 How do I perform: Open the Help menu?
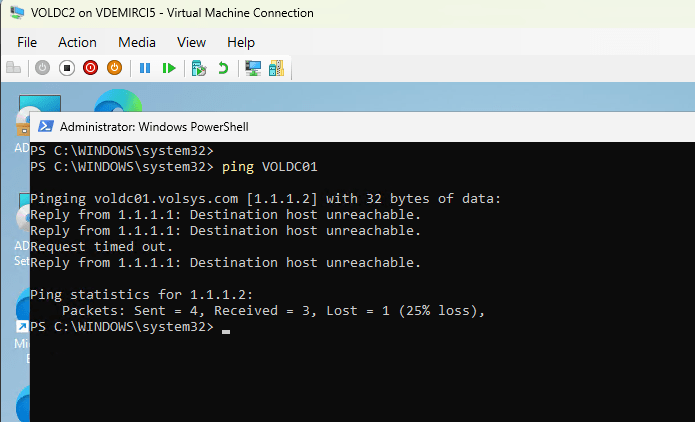pyautogui.click(x=241, y=42)
